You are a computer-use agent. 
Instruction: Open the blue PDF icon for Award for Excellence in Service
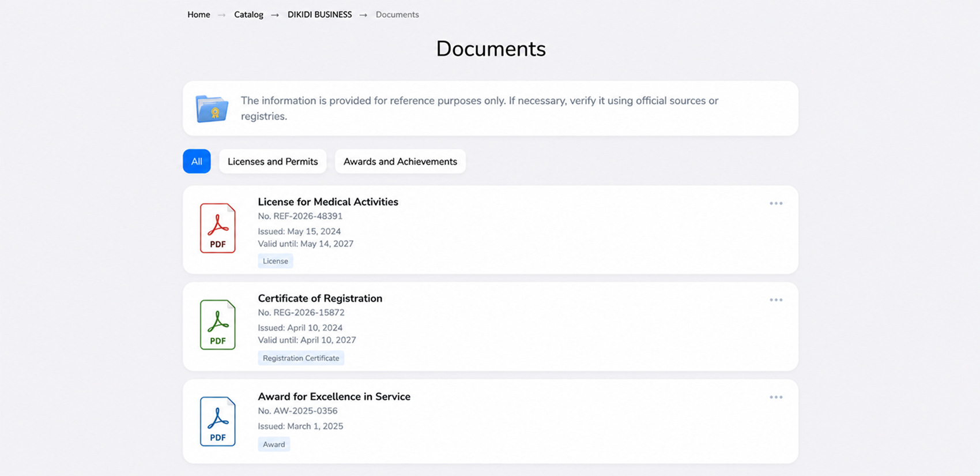coord(218,421)
